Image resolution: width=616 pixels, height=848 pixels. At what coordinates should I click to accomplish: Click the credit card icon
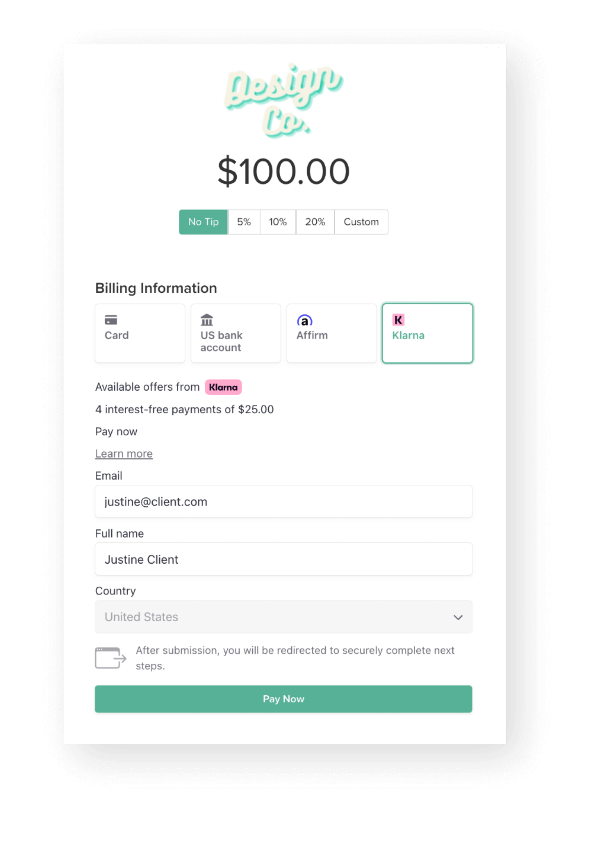(x=111, y=320)
